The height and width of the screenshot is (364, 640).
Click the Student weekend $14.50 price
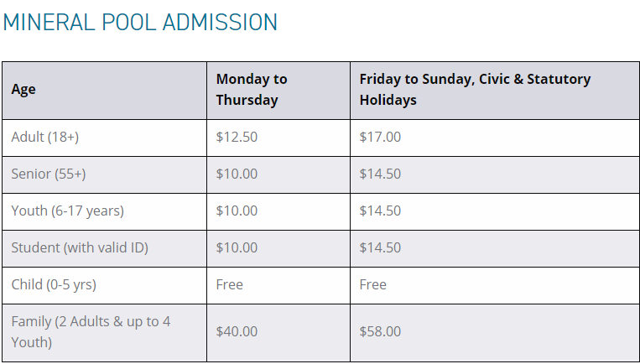(x=380, y=247)
